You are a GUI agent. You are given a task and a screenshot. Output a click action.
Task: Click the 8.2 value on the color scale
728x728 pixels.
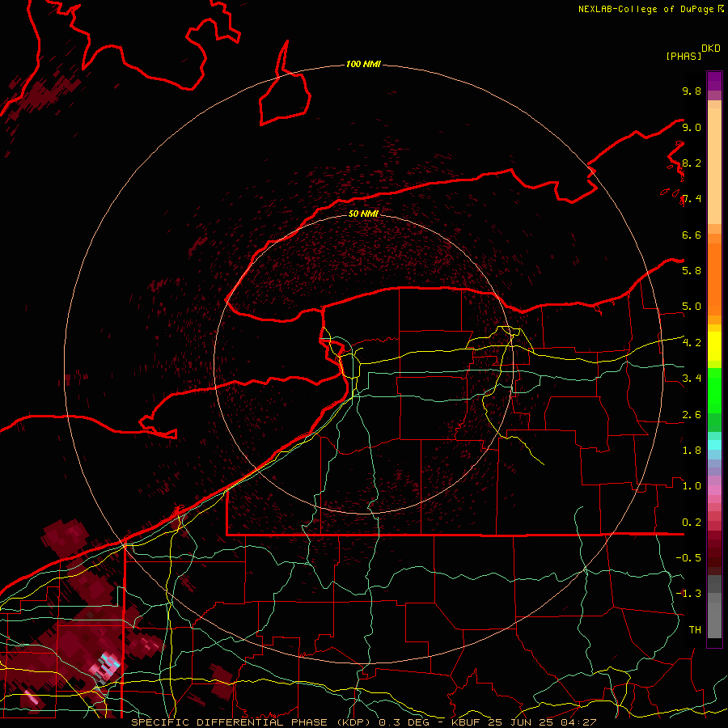click(692, 163)
